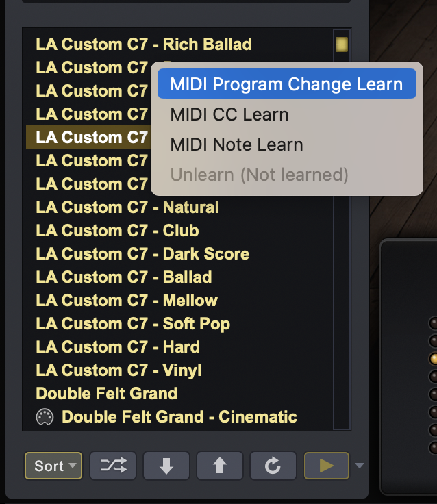This screenshot has height=504, width=437.
Task: Choose MIDI Program Change Learn
Action: pyautogui.click(x=287, y=84)
